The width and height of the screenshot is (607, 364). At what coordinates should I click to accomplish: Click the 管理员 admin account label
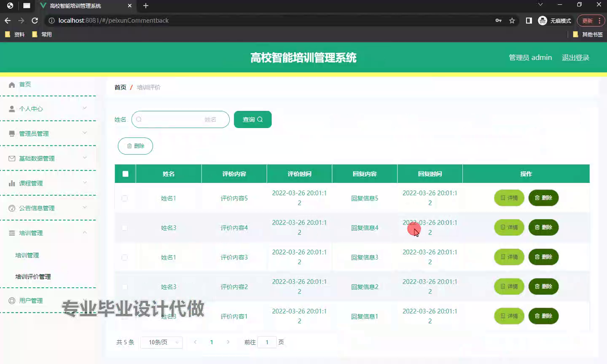[x=530, y=58]
